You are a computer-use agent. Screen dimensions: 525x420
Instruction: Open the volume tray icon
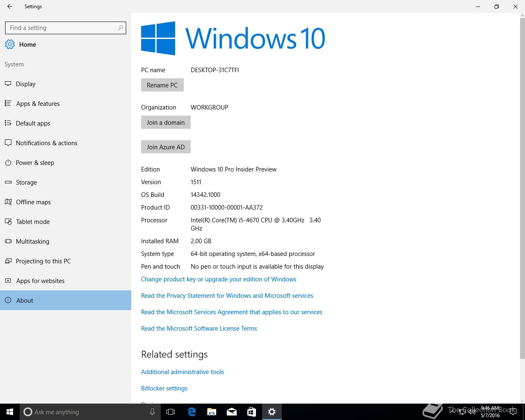tap(472, 412)
